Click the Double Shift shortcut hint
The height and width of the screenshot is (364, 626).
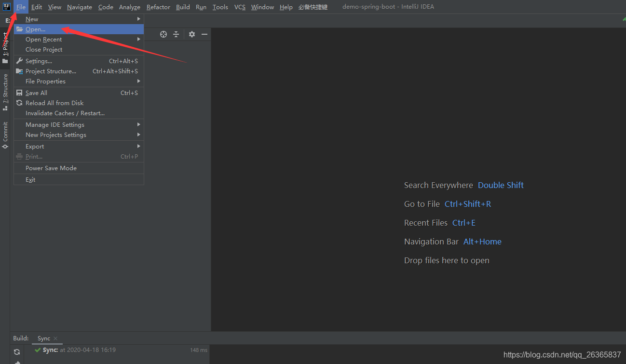[501, 185]
